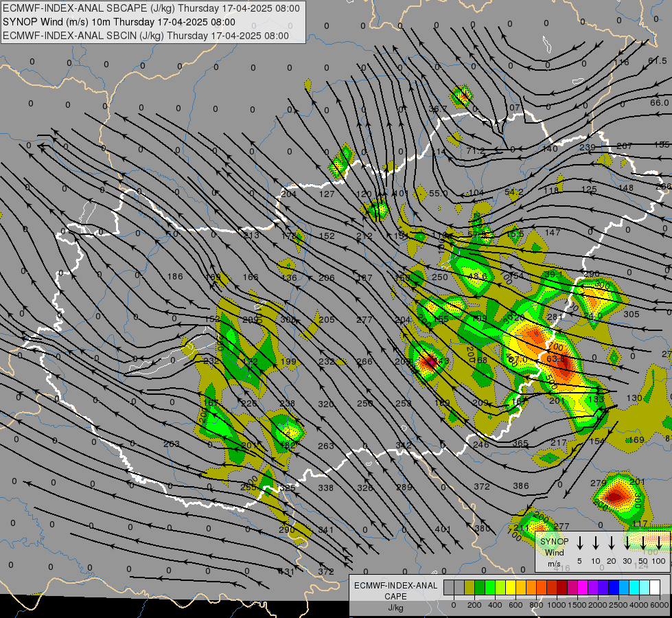This screenshot has height=618, width=672.
Task: Click the map value 147
Action: (553, 233)
